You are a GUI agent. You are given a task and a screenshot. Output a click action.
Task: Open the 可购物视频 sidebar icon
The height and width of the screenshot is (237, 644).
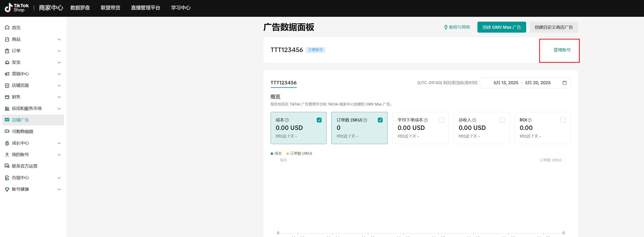(7, 131)
